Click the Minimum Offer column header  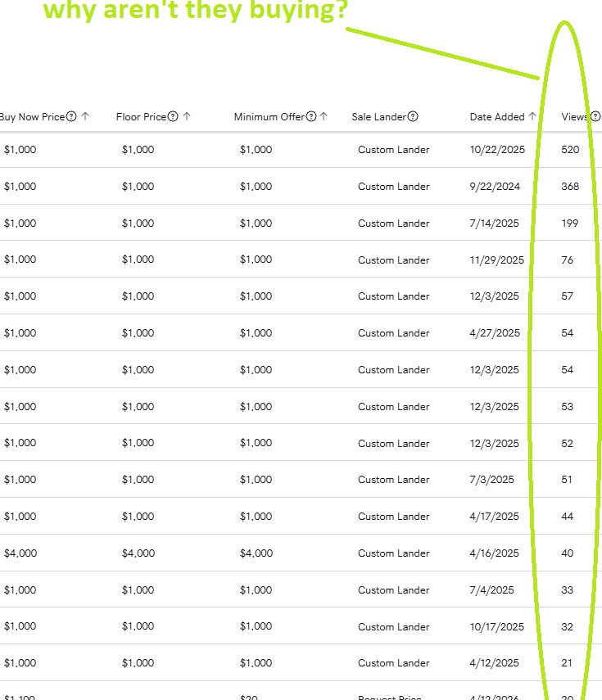click(269, 117)
